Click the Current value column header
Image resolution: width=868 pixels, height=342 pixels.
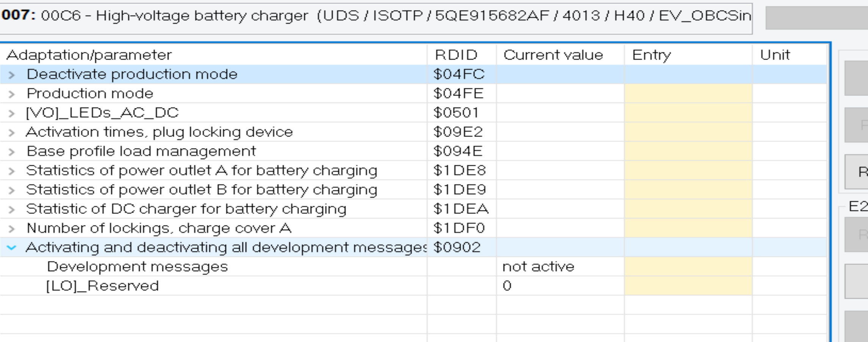click(553, 55)
